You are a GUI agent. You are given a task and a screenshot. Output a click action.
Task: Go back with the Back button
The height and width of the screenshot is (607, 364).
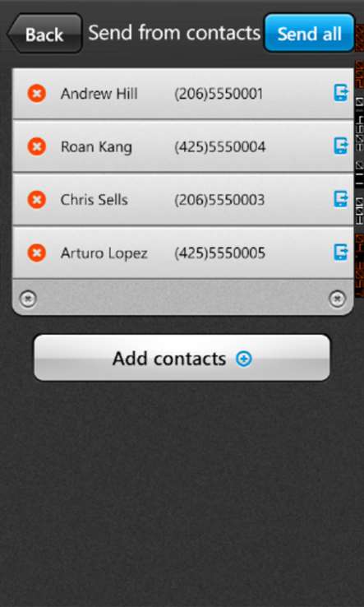[x=44, y=34]
